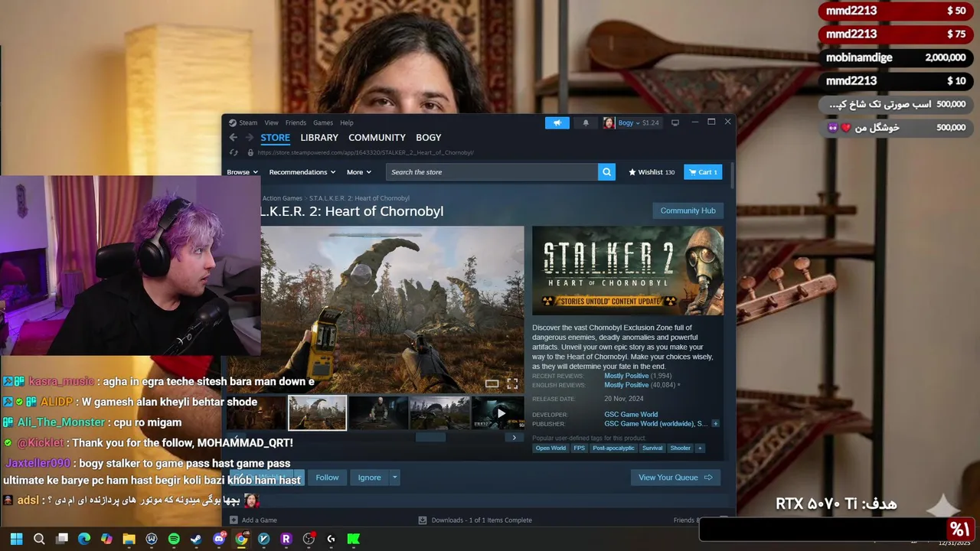Expand the More dropdown
This screenshot has width=980, height=551.
point(359,172)
